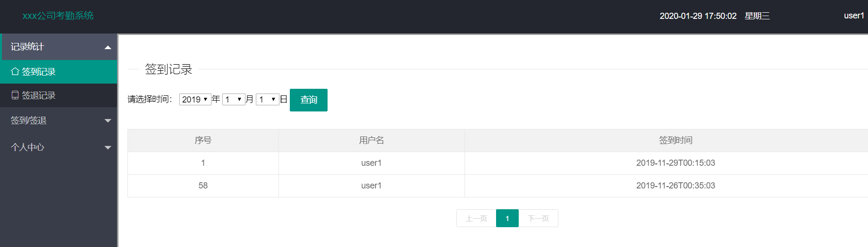This screenshot has width=868, height=247.
Task: Click the 签到记录 page heading
Action: pyautogui.click(x=169, y=69)
